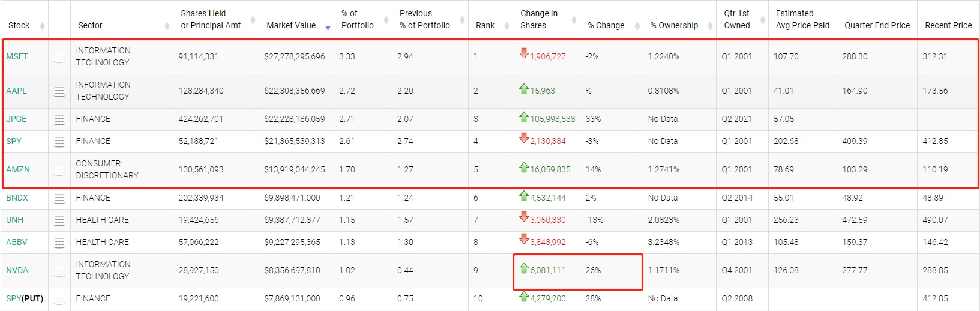Open ABBV stock link

(x=17, y=242)
